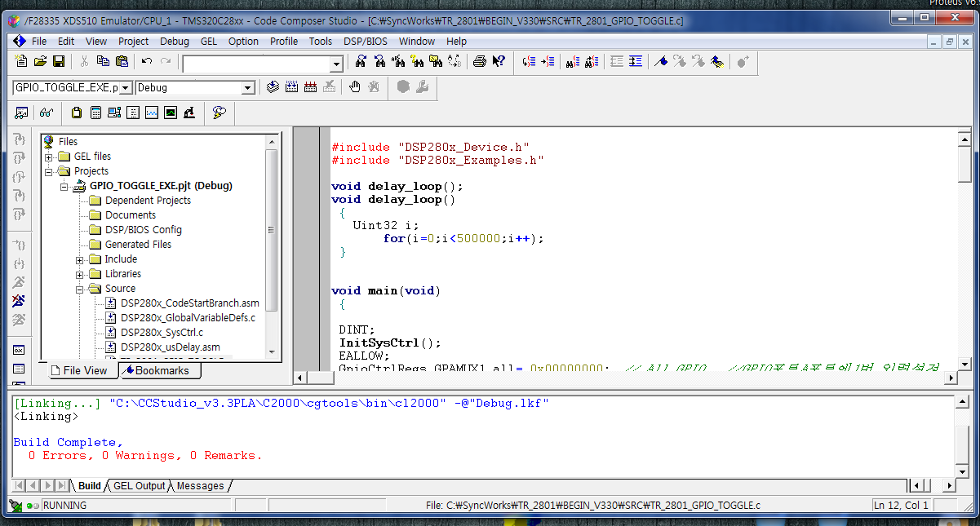This screenshot has width=980, height=526.
Task: Open the Debug menu
Action: [x=175, y=41]
